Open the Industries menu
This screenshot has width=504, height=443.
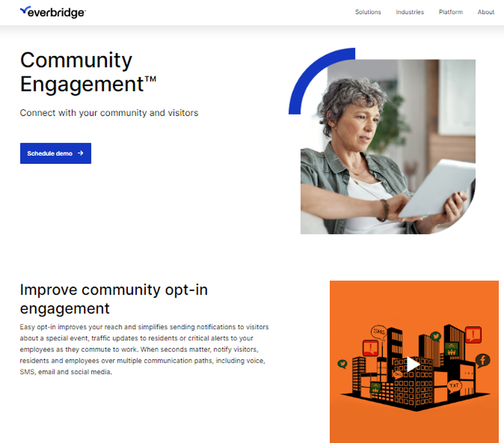[409, 12]
